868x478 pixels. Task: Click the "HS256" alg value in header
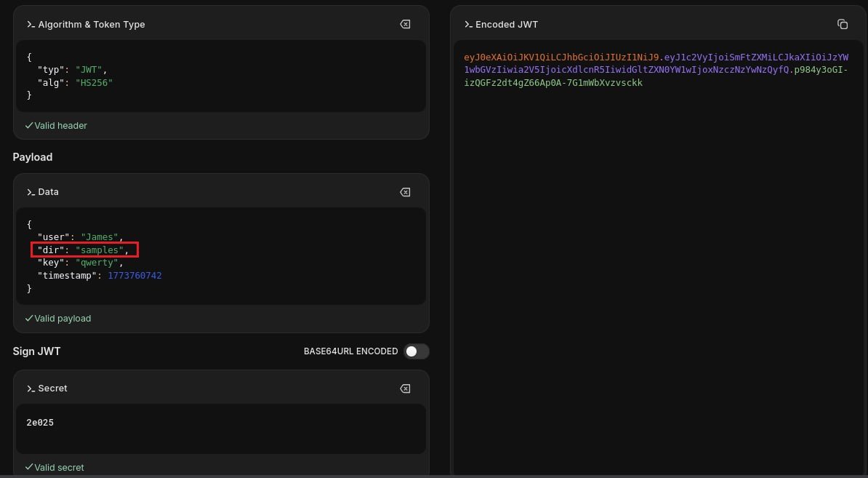(x=94, y=83)
